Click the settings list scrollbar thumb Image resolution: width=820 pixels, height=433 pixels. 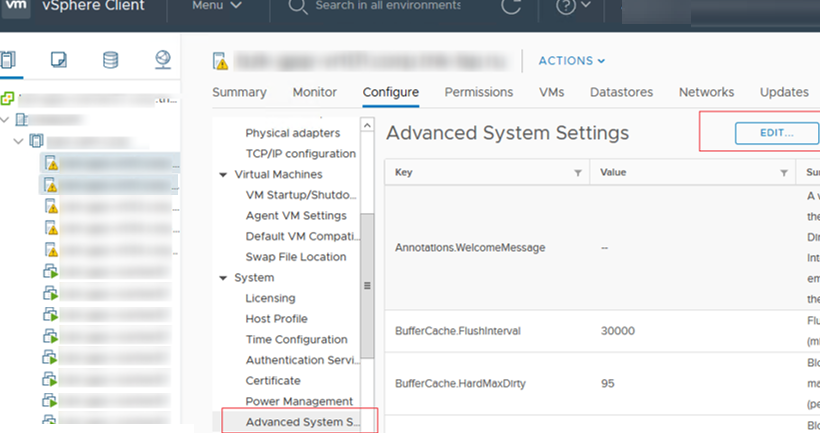(x=367, y=286)
